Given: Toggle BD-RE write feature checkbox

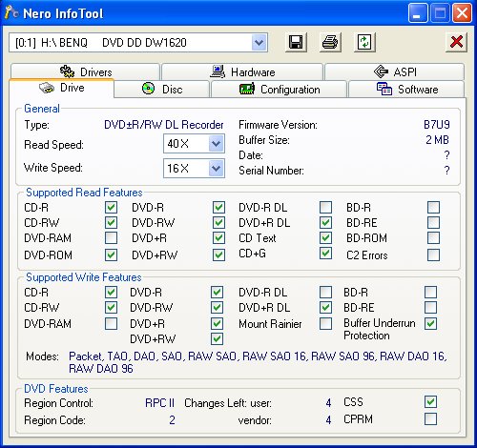Looking at the screenshot, I should (430, 308).
